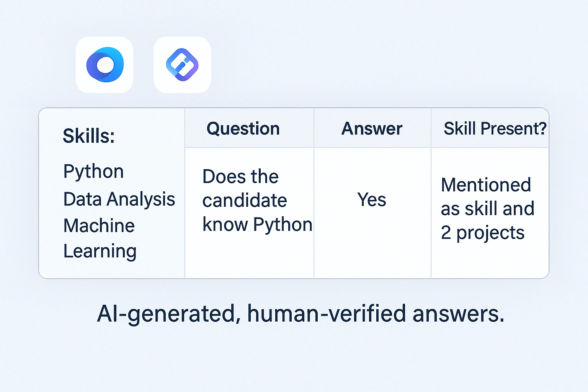The image size is (588, 392).
Task: Select the Question column header
Action: [243, 129]
